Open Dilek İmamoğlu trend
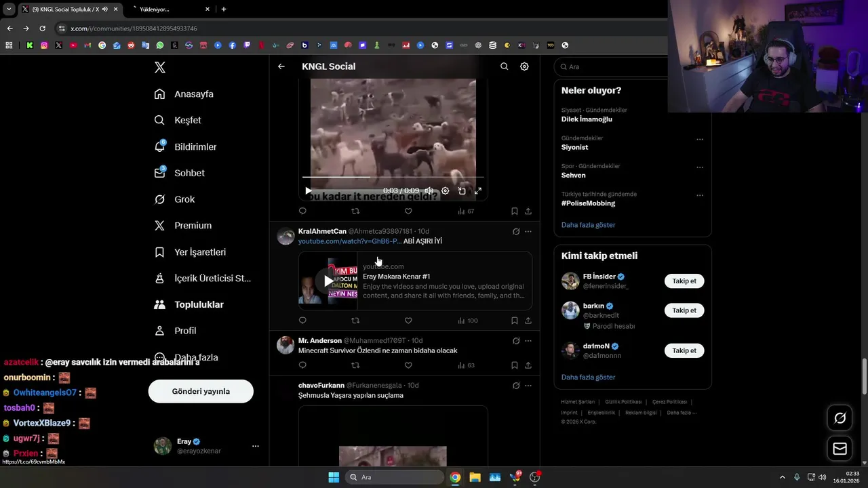This screenshot has height=488, width=868. pyautogui.click(x=587, y=119)
